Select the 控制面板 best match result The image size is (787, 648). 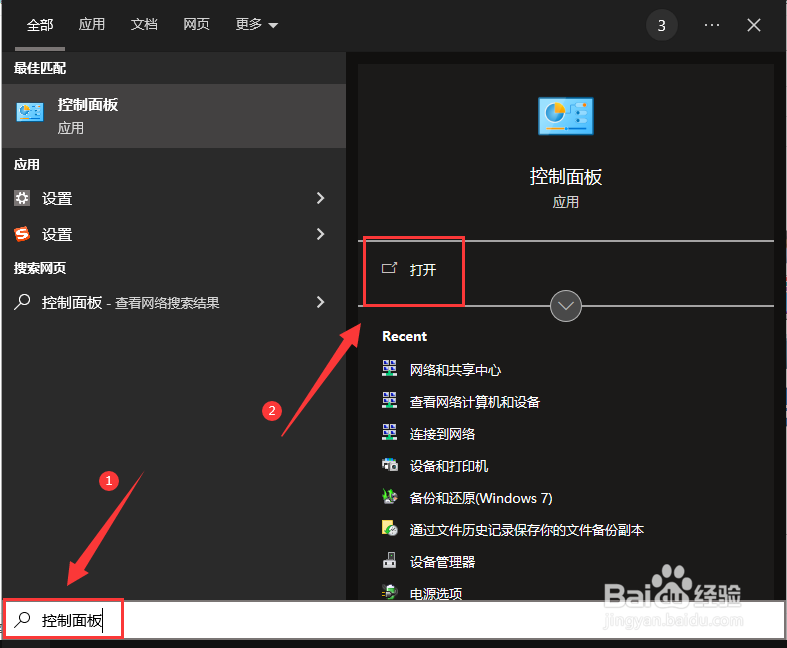[x=174, y=116]
